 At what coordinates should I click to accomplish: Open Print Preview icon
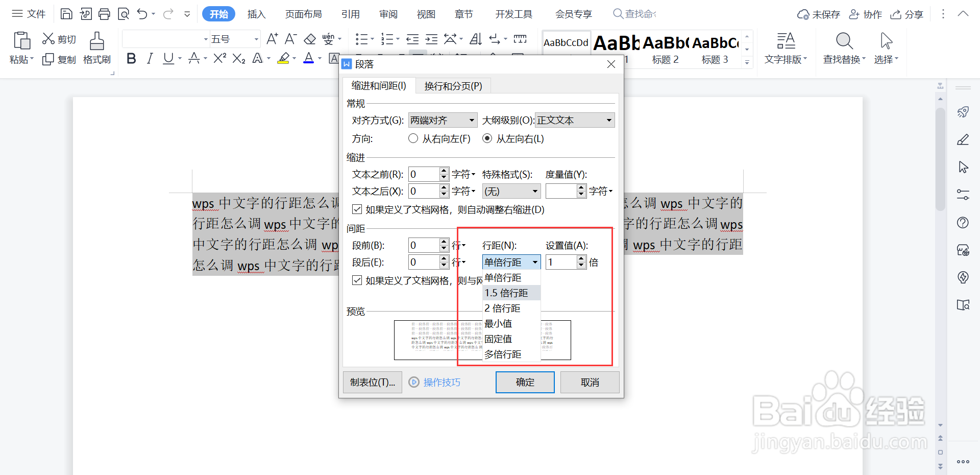coord(123,14)
